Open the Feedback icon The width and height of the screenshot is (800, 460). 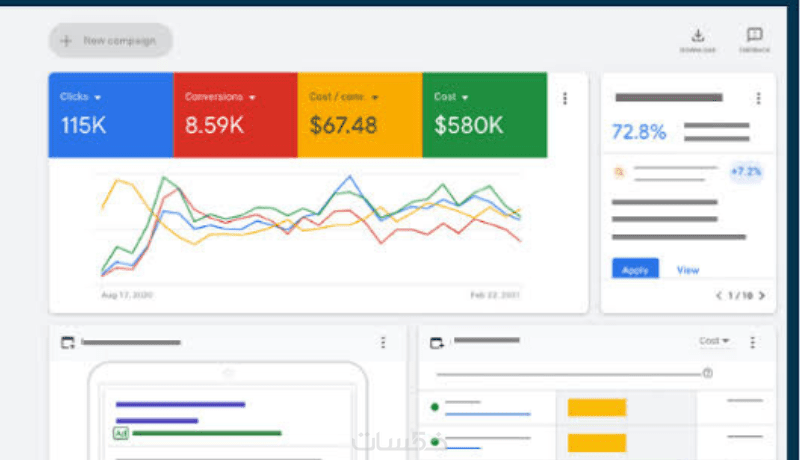pyautogui.click(x=754, y=35)
